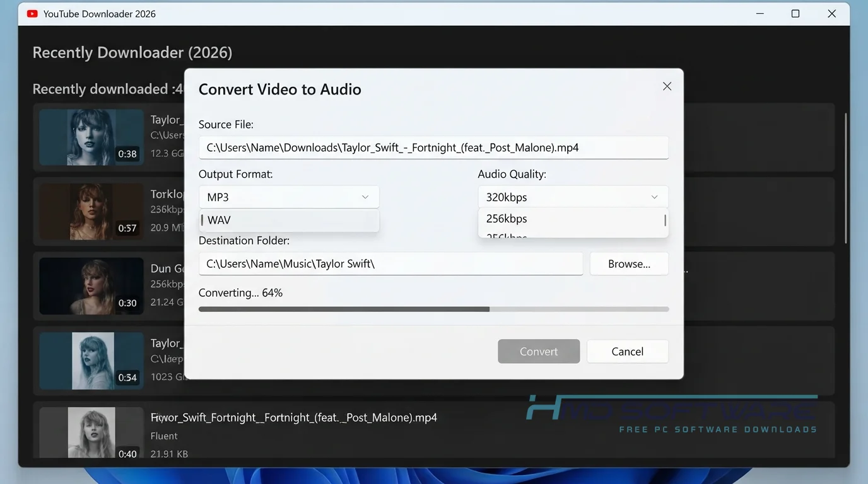Maximize the YouTube Downloader window
The height and width of the screenshot is (484, 868).
click(795, 13)
